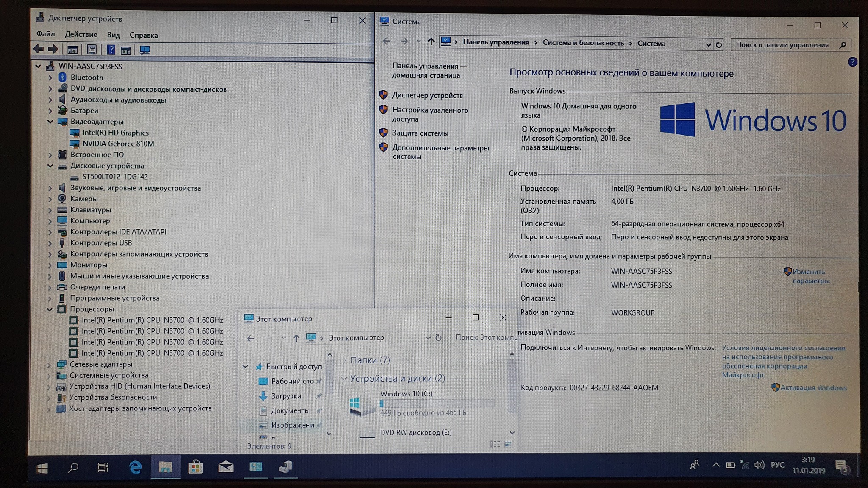Expand Контроллеры USB category
Viewport: 868px width, 488px height.
tap(50, 243)
